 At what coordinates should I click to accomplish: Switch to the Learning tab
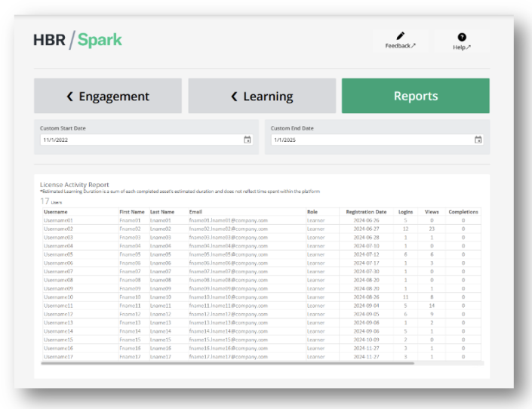point(262,96)
